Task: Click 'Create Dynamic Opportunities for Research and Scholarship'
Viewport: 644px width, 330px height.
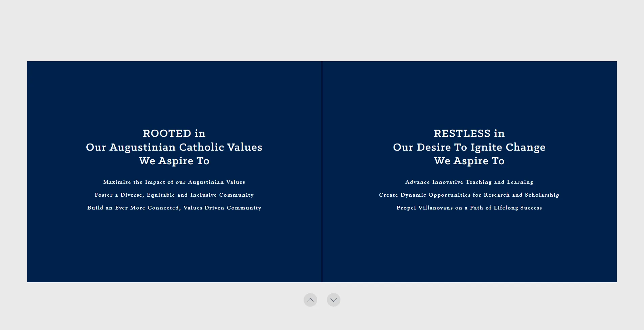Action: (469, 195)
